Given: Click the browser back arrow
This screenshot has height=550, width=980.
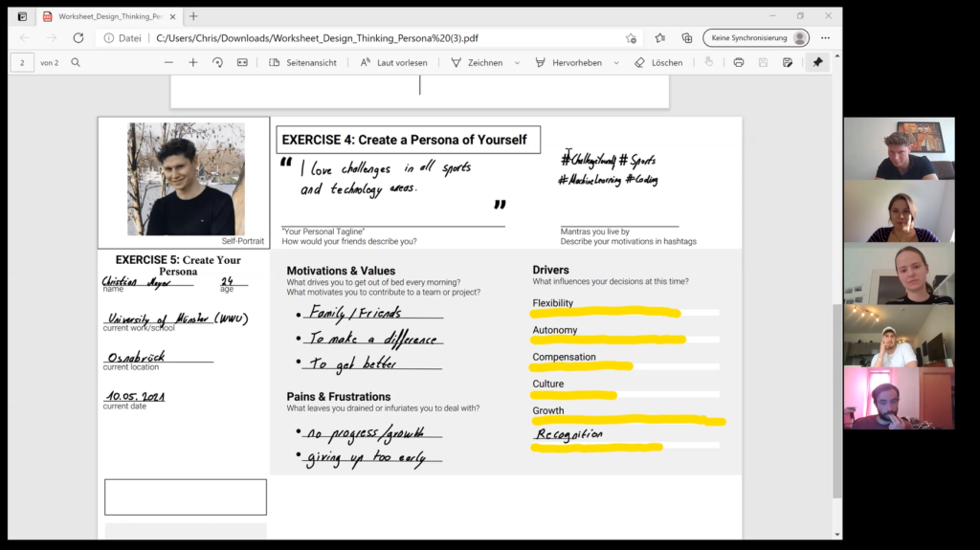Looking at the screenshot, I should click(24, 38).
